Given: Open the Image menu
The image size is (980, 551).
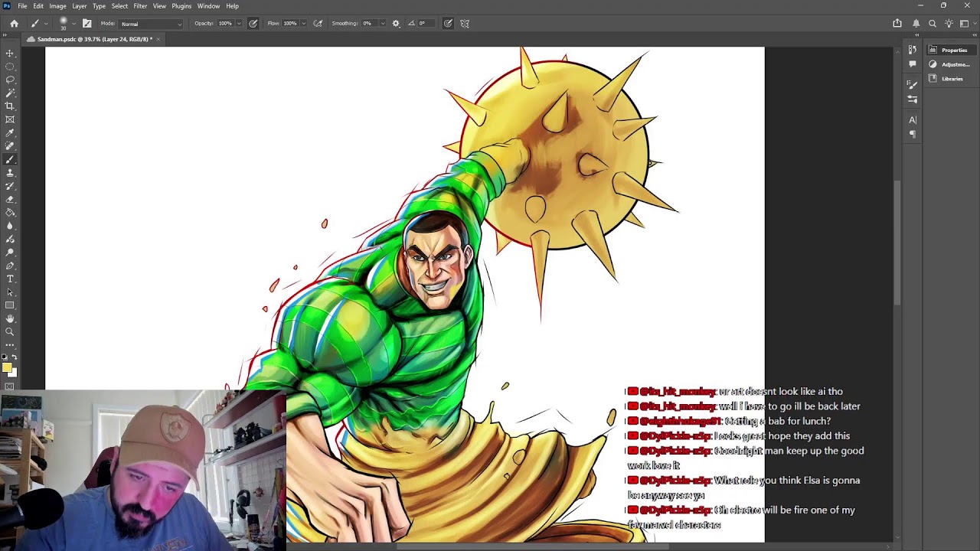Looking at the screenshot, I should (57, 6).
